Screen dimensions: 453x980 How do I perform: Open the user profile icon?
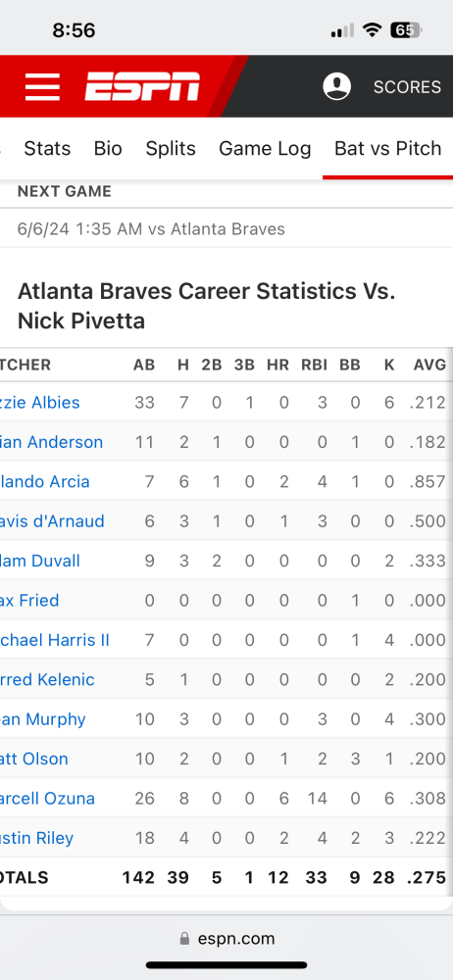(336, 86)
